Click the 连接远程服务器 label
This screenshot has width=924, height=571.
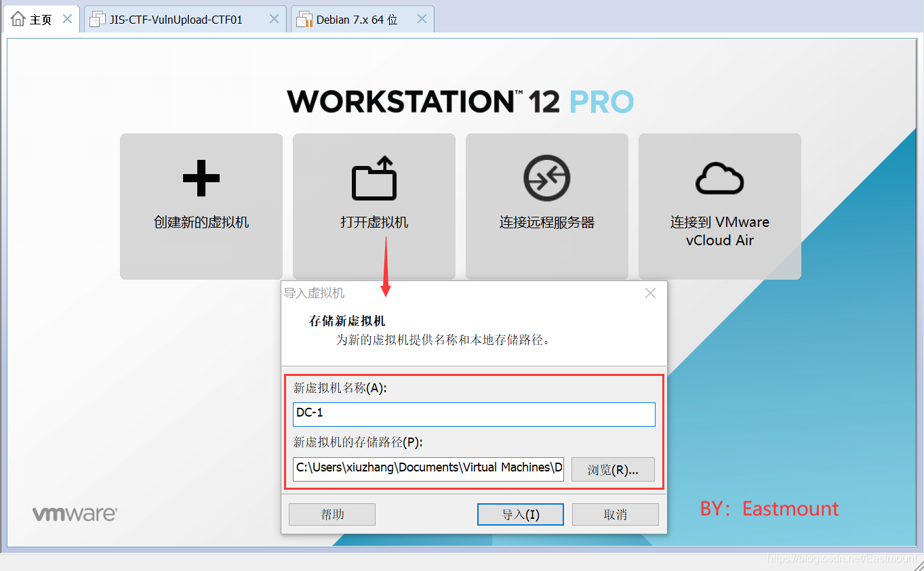(x=547, y=222)
